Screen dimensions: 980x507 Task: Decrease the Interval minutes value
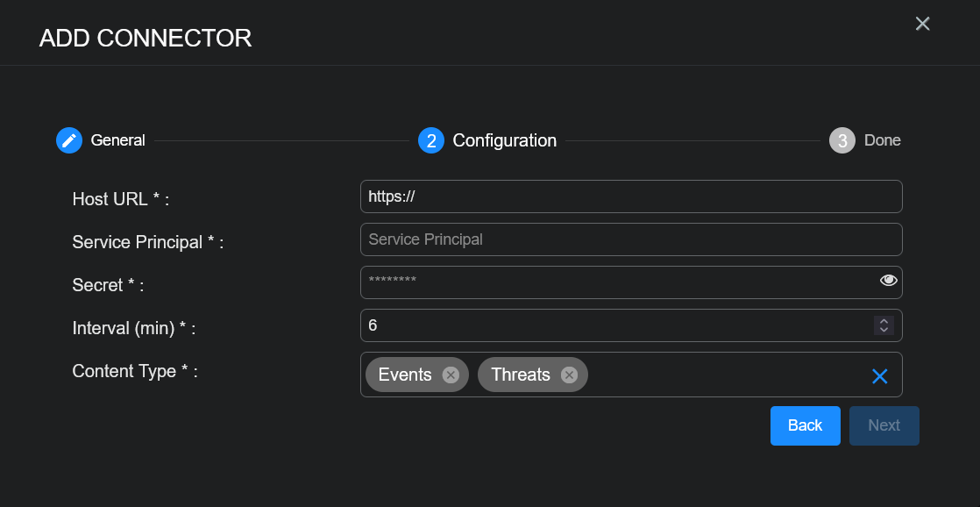tap(884, 330)
